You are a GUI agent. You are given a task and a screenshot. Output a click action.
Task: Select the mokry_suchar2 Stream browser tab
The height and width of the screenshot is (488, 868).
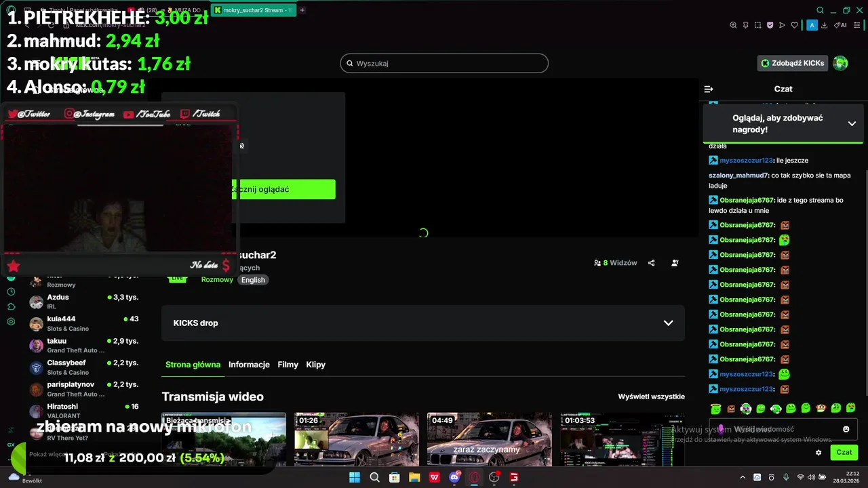click(x=254, y=10)
